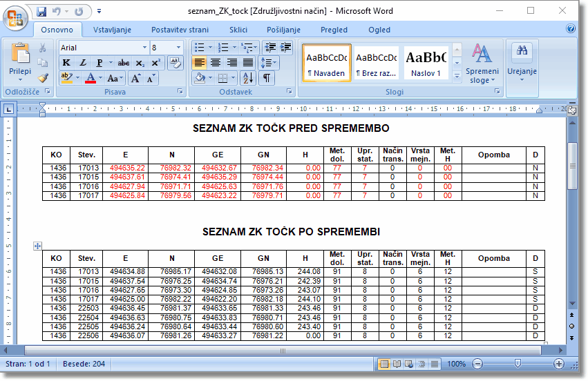The image size is (588, 381).
Task: Toggle strikethrough abc formatting
Action: click(x=124, y=63)
